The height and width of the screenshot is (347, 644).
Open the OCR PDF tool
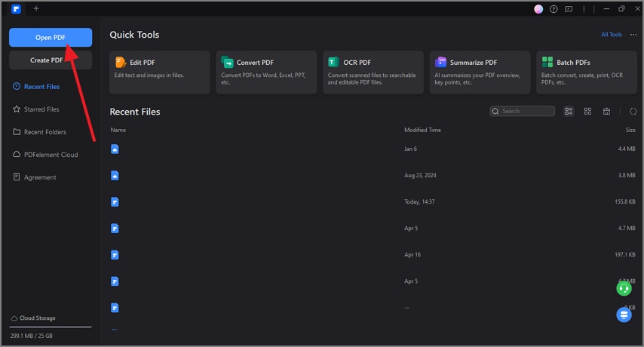[373, 72]
